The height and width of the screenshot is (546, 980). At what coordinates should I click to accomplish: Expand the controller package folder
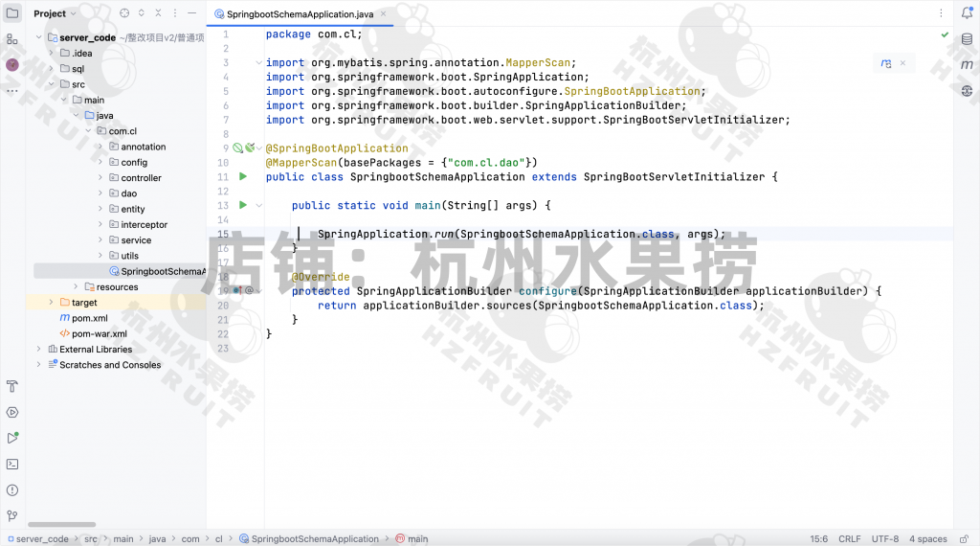tap(100, 178)
